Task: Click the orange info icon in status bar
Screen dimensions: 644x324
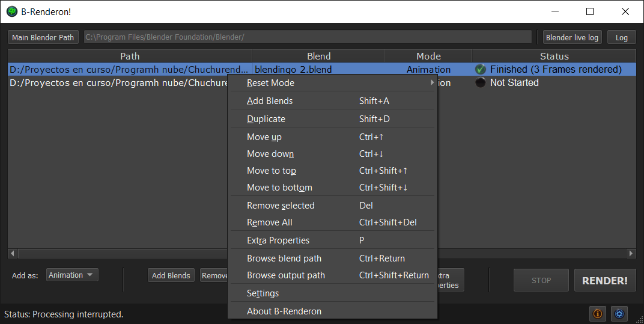Action: pyautogui.click(x=598, y=314)
